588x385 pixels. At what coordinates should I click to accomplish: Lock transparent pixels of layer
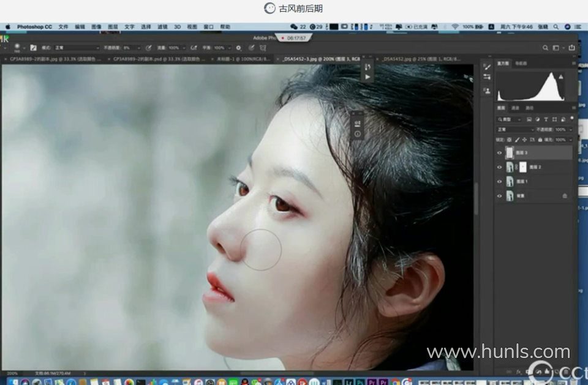coord(509,140)
